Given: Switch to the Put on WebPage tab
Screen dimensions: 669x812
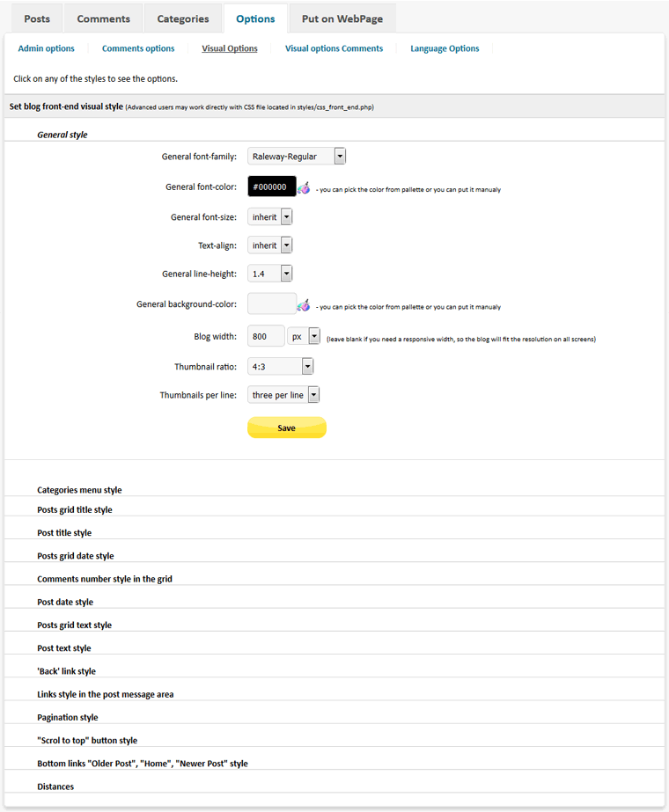Looking at the screenshot, I should point(342,18).
